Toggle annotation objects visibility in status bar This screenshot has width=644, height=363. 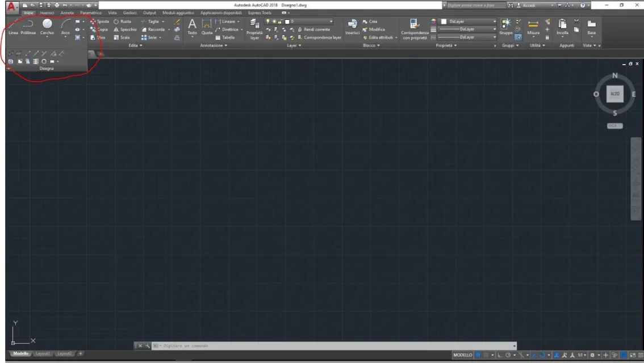557,355
